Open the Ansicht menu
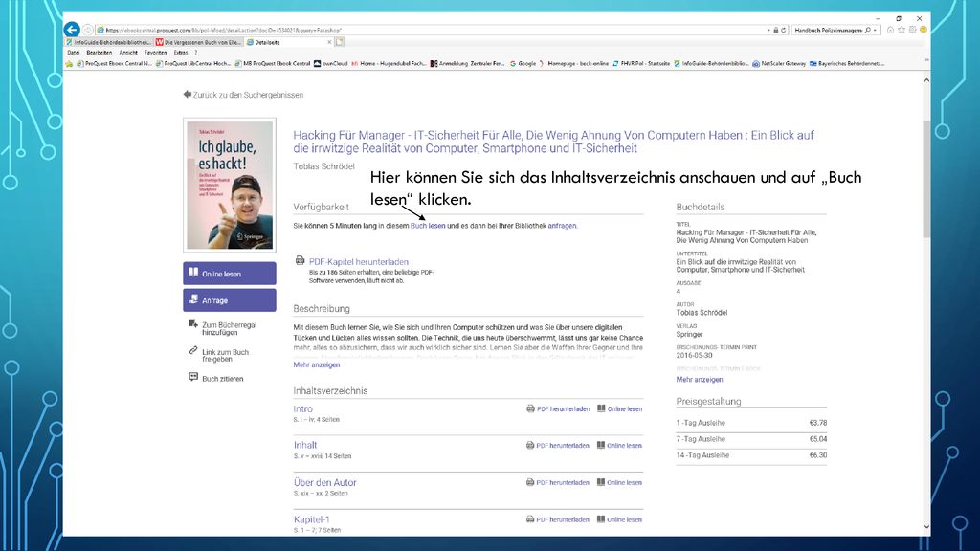 click(128, 54)
